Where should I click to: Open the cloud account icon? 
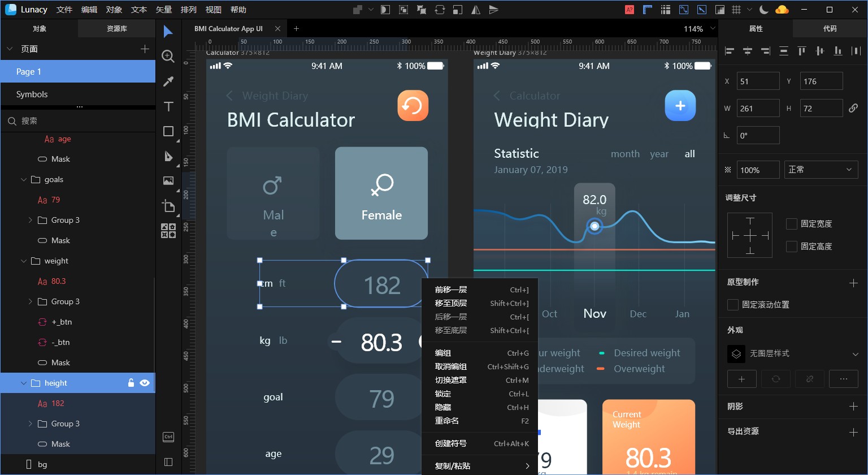(782, 10)
